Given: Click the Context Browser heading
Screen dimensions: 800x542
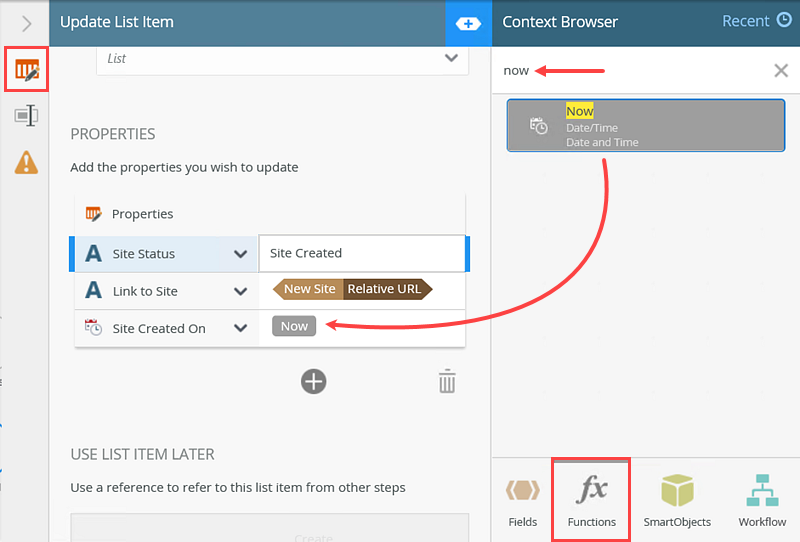Looking at the screenshot, I should (x=560, y=22).
